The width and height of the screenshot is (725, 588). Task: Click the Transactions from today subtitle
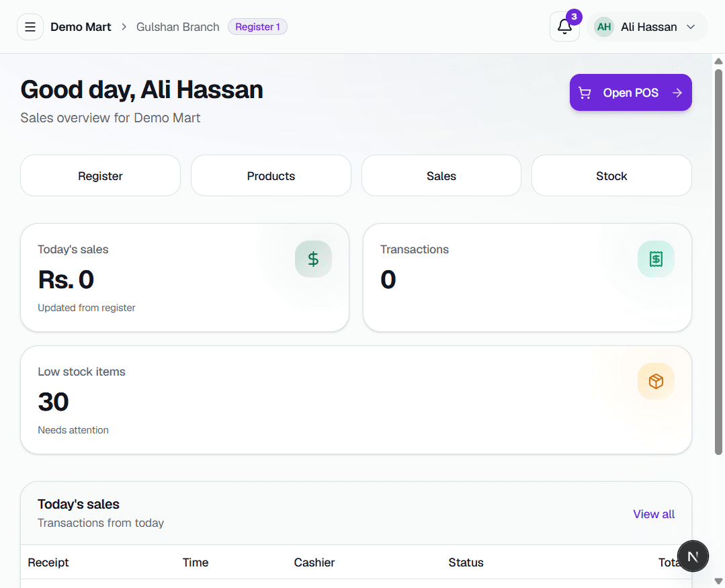[101, 523]
